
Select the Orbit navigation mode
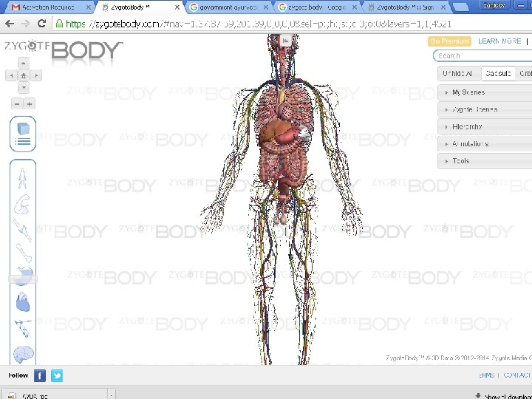tap(524, 73)
